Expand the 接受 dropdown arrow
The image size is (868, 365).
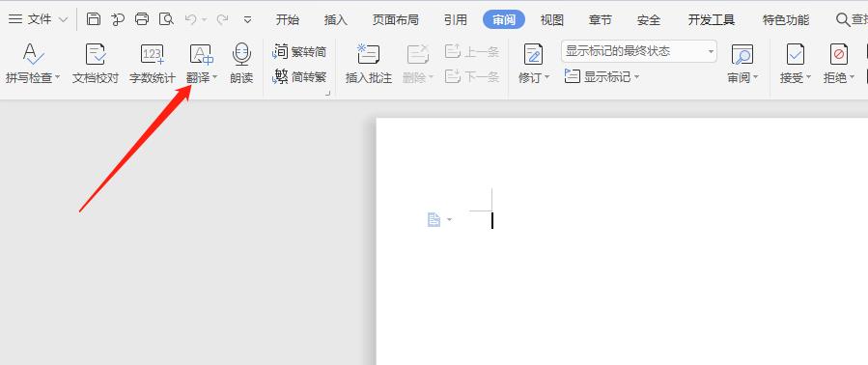pos(808,77)
